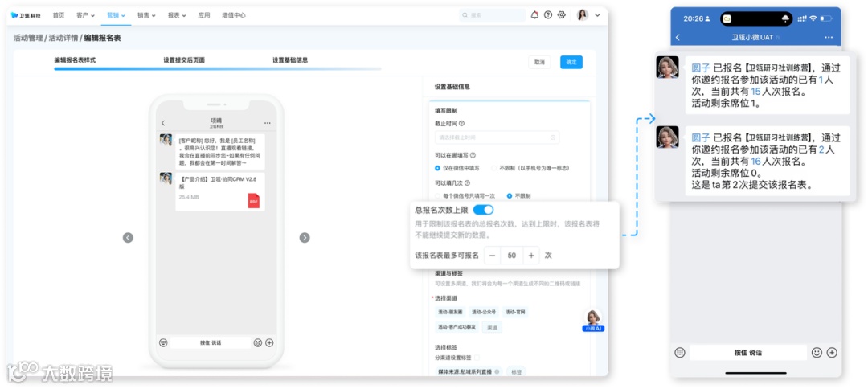The width and height of the screenshot is (868, 389).
Task: Select the 活动-朋友圈 channel tag
Action: tap(450, 313)
